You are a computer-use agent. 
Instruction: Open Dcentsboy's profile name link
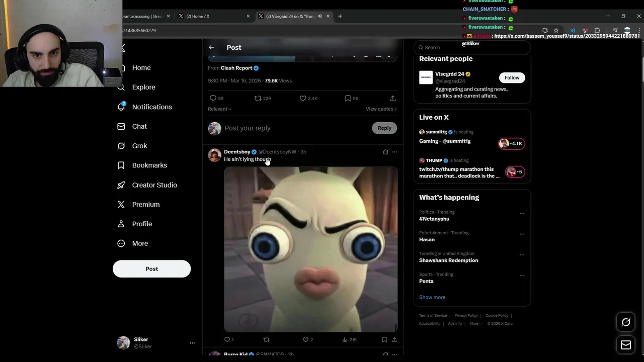pyautogui.click(x=237, y=152)
